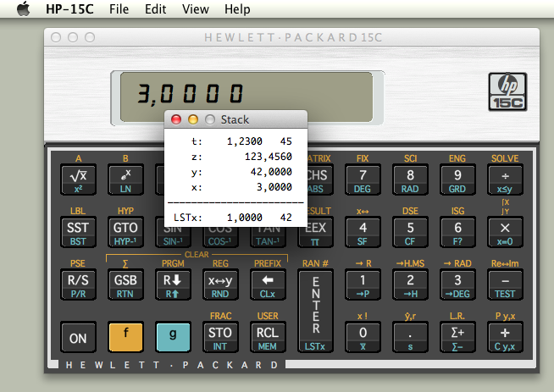Click the 8 RAD key
This screenshot has height=392, width=554.
(410, 179)
